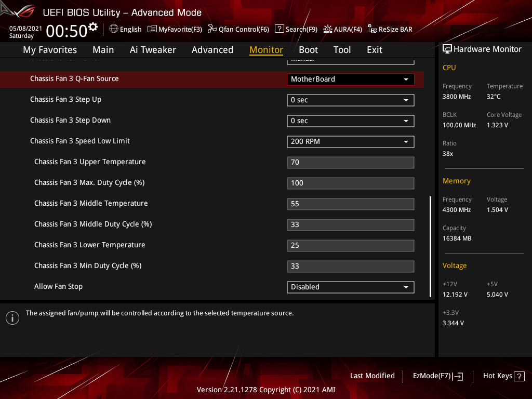The height and width of the screenshot is (399, 532).
Task: Click the Hot Keys question mark box
Action: pyautogui.click(x=519, y=376)
